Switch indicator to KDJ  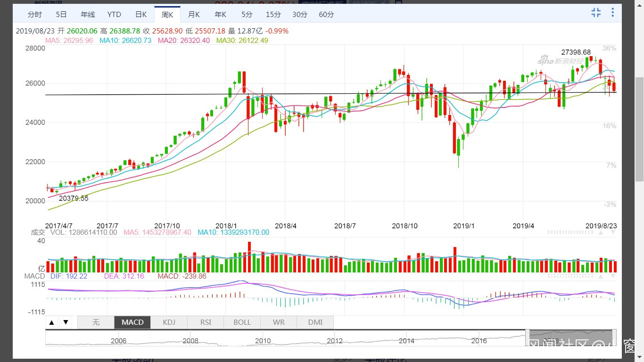169,322
